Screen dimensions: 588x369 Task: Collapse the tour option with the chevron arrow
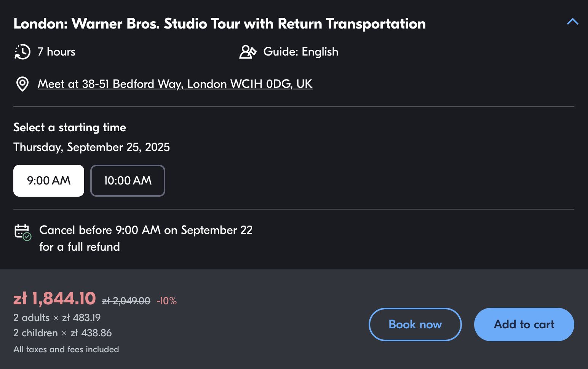(572, 22)
